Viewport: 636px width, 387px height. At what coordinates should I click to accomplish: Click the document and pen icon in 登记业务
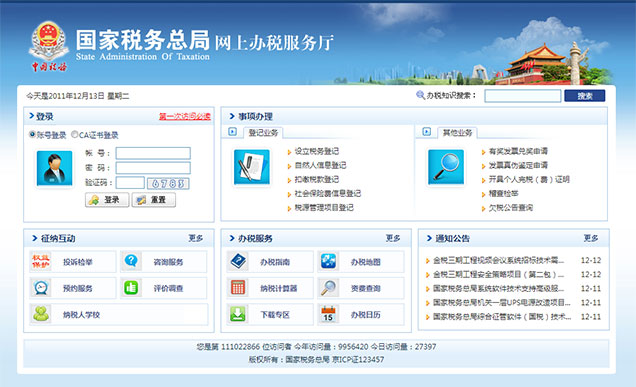pos(252,167)
